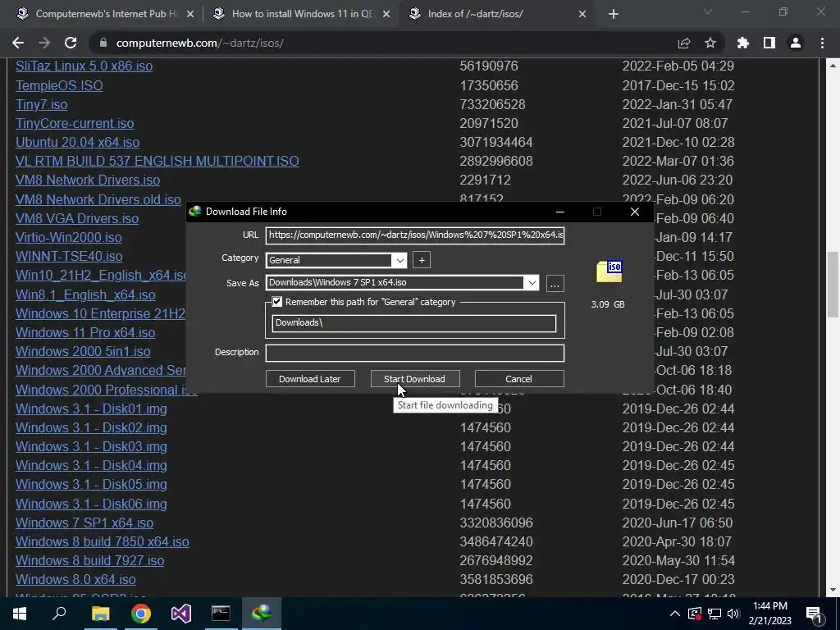Image resolution: width=840 pixels, height=630 pixels.
Task: Open taskbar search magnifier
Action: coord(59,614)
